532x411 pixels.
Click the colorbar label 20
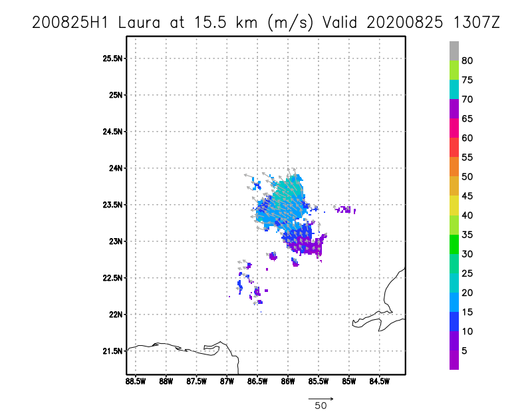pos(467,293)
